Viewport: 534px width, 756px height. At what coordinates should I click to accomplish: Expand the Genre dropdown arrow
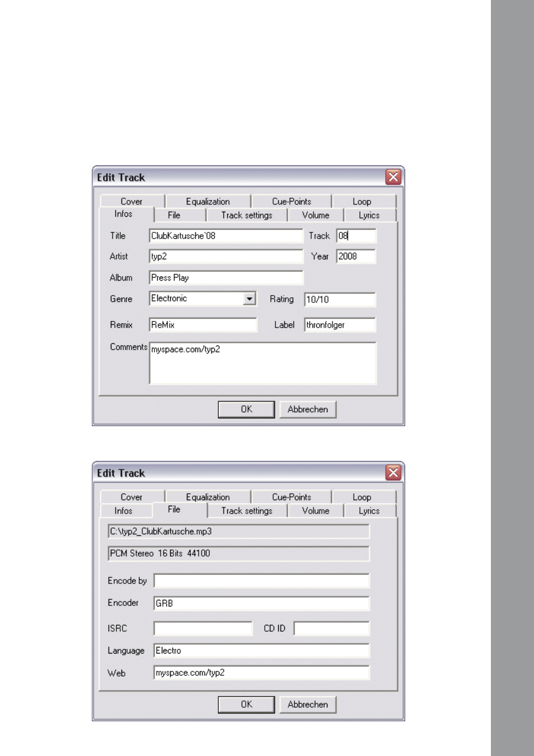(x=250, y=299)
